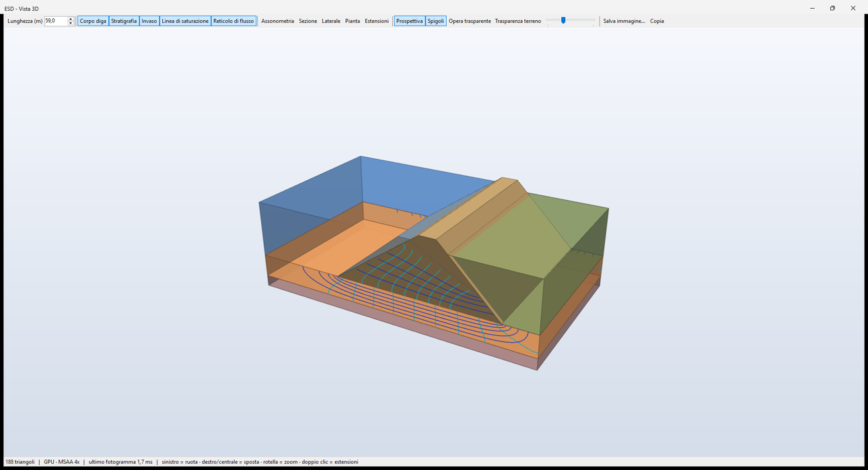This screenshot has width=868, height=470.
Task: Toggle Reticolo di flusso display
Action: click(233, 21)
